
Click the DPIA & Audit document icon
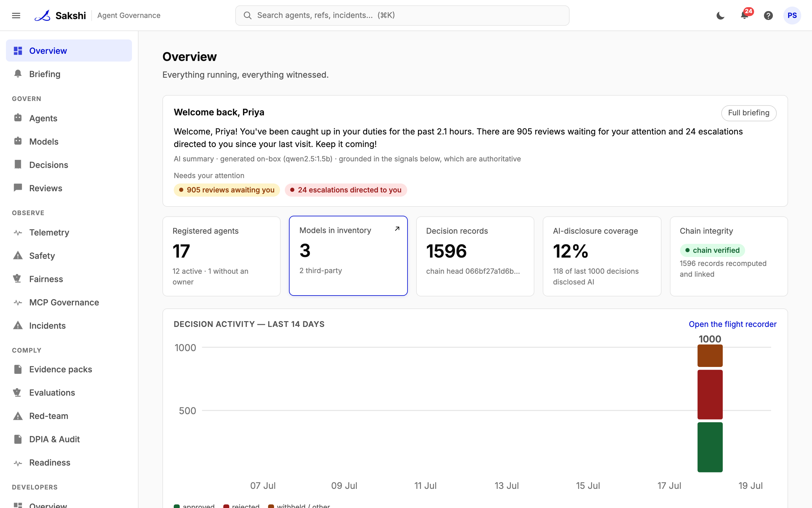point(18,439)
